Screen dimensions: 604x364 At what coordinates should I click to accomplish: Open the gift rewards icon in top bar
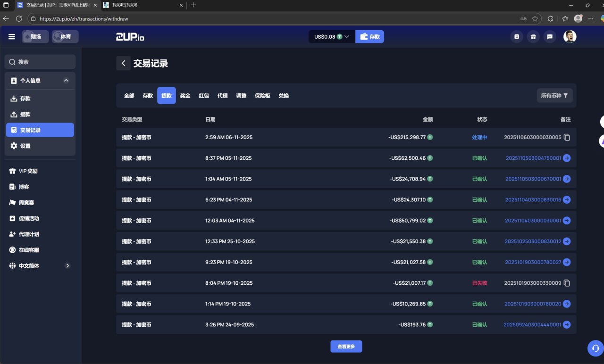[x=533, y=36]
